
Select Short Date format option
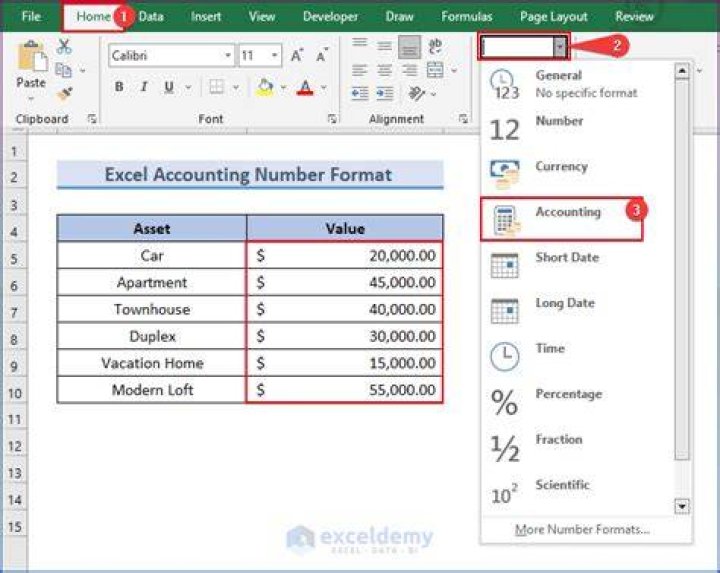coord(576,265)
